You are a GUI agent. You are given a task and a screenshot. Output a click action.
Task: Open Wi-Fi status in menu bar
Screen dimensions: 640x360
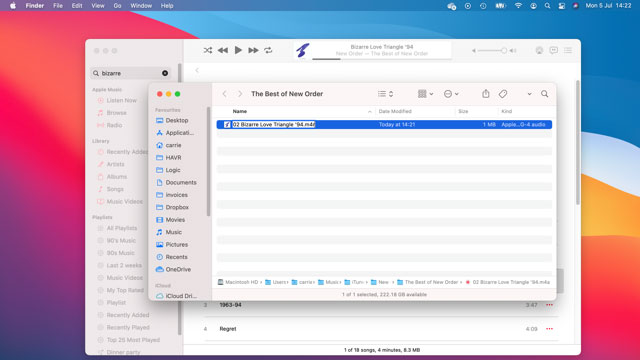click(x=518, y=6)
